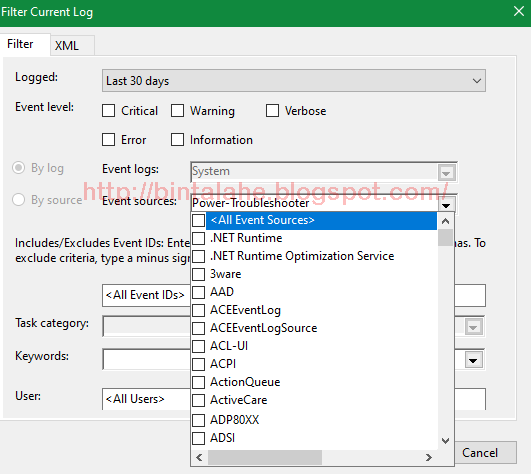The height and width of the screenshot is (474, 531).
Task: Click the source list scroll-down arrow
Action: click(x=446, y=441)
